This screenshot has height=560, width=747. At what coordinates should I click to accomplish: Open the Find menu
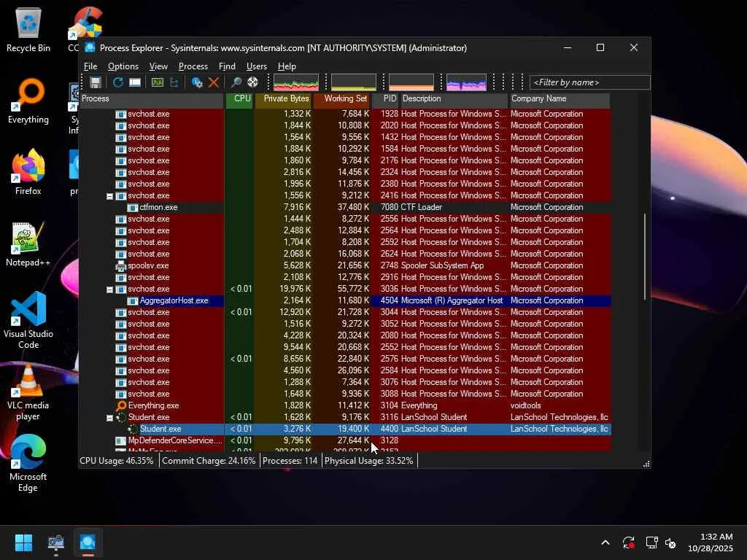tap(227, 66)
